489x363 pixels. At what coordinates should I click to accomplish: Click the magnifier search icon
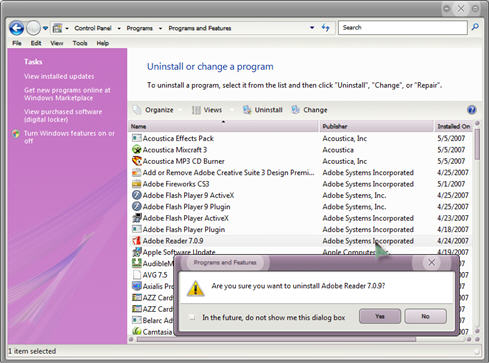click(x=475, y=27)
